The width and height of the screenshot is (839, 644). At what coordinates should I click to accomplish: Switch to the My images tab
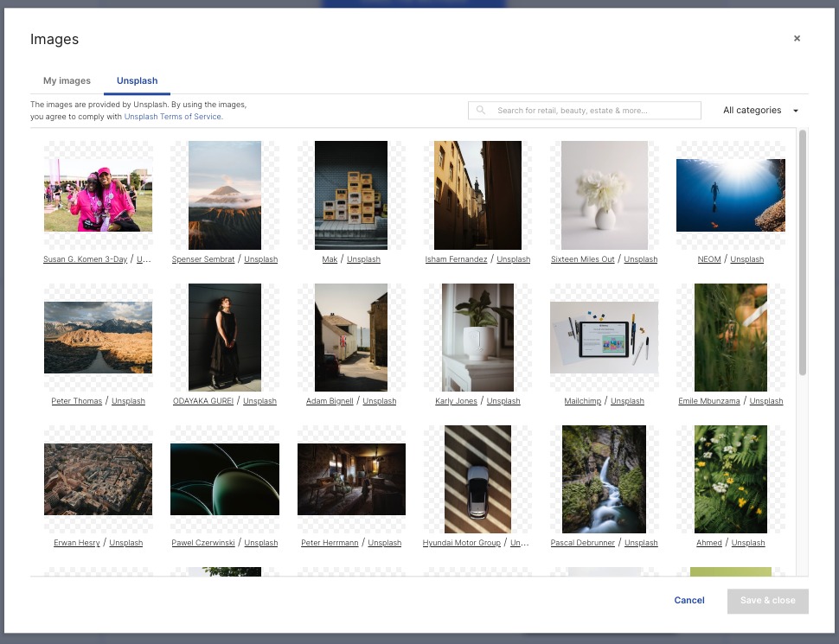click(67, 80)
